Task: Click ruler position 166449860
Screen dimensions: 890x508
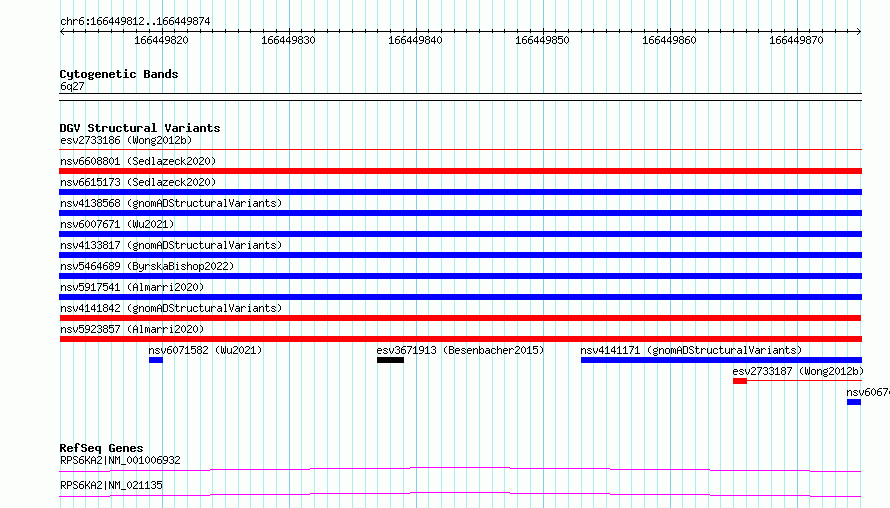Action: point(669,40)
